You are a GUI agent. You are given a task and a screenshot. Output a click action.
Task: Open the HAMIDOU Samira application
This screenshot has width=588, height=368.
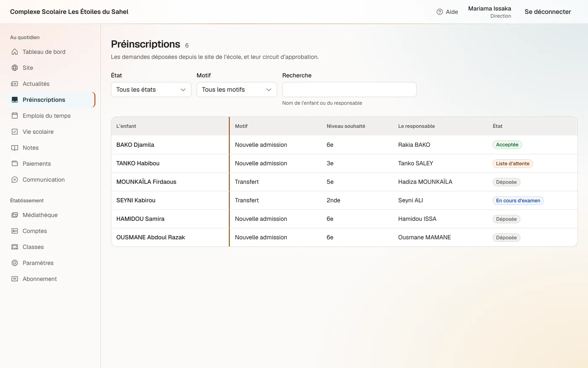click(344, 219)
